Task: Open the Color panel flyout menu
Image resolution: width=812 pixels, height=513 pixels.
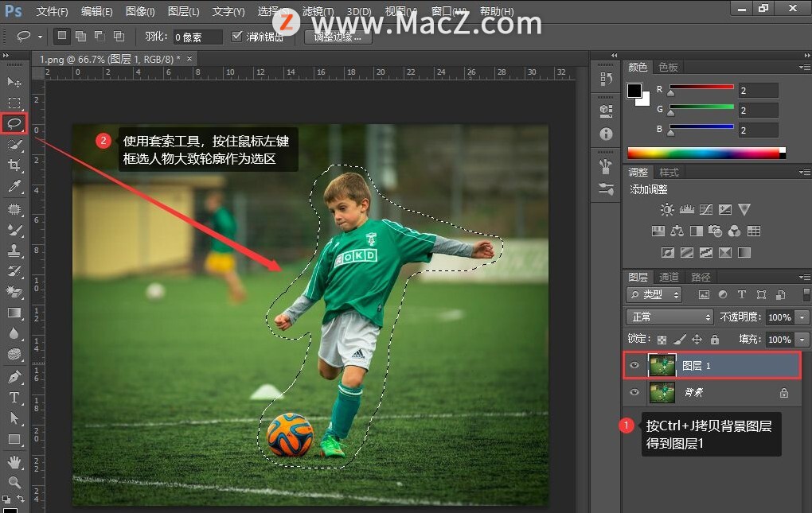Action: coord(804,68)
